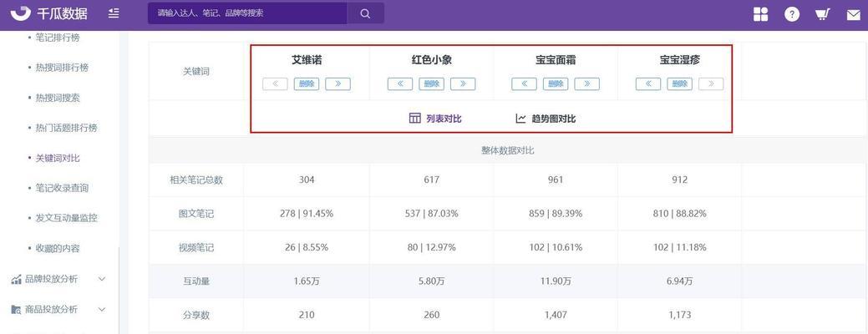Image resolution: width=868 pixels, height=334 pixels.
Task: Open 热搜词排行榜 in sidebar
Action: click(x=61, y=68)
